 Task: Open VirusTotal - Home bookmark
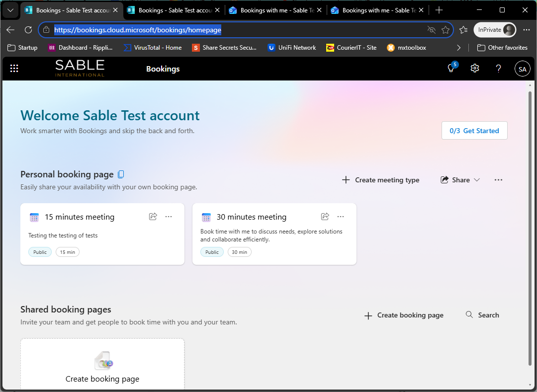point(153,48)
